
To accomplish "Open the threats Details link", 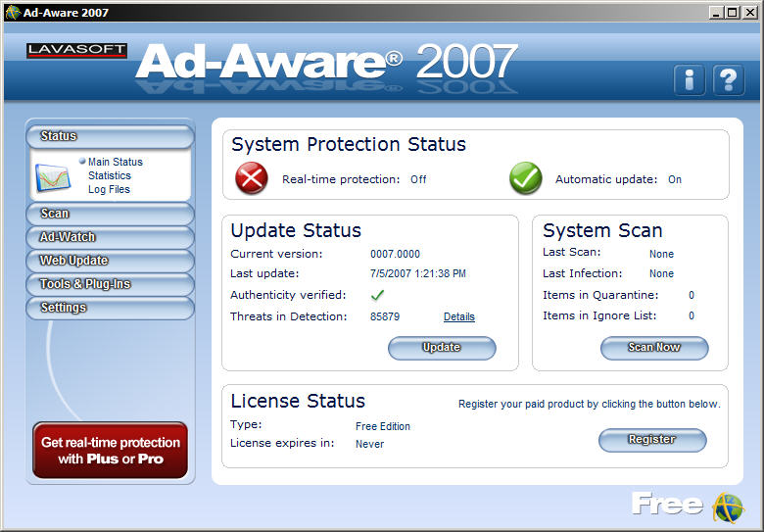I will (459, 316).
